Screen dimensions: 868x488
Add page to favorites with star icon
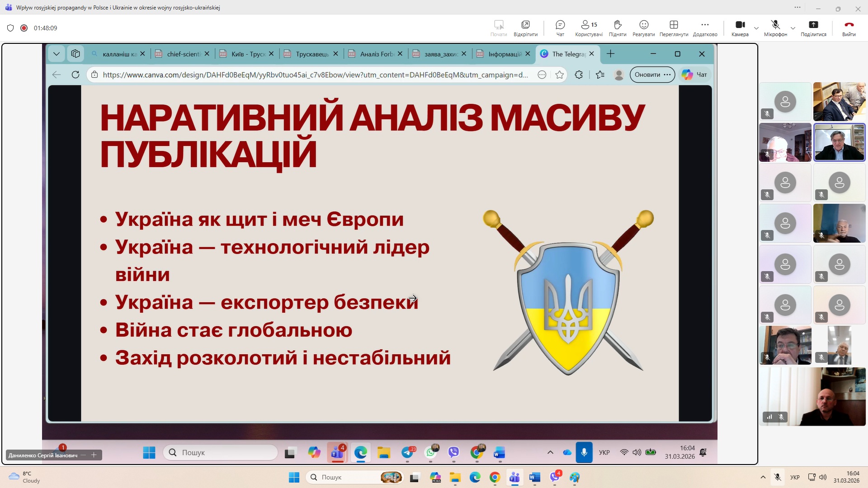(560, 75)
